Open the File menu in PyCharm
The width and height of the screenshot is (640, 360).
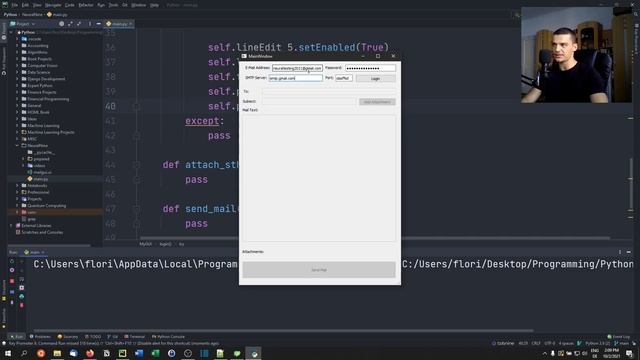click(15, 5)
